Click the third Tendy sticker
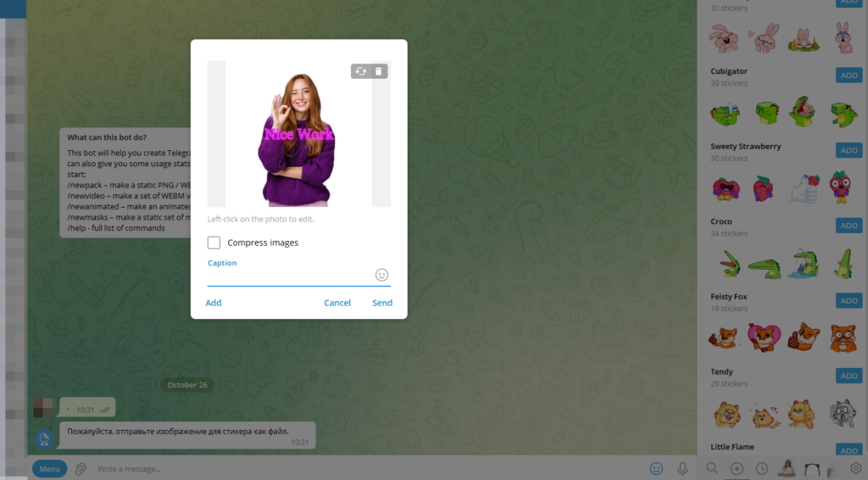The image size is (868, 480). click(802, 414)
